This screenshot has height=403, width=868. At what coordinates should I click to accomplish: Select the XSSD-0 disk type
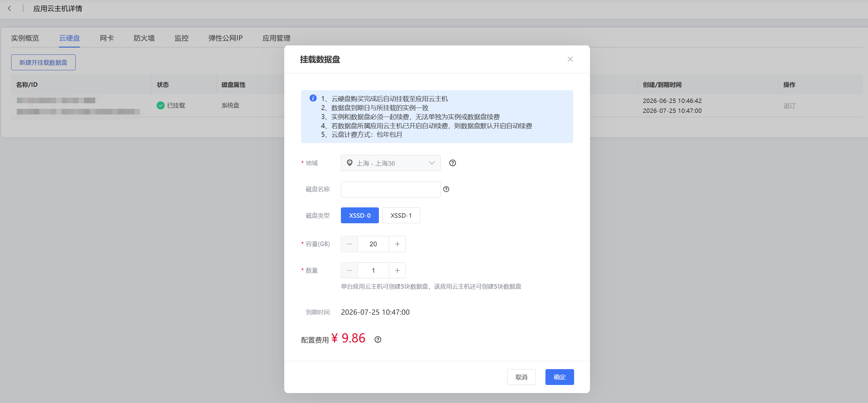point(360,215)
